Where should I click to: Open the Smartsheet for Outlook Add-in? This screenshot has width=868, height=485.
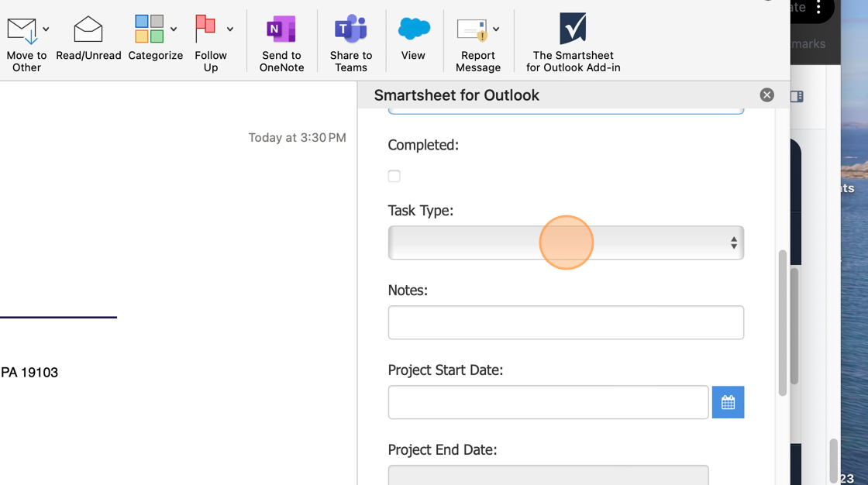click(573, 43)
